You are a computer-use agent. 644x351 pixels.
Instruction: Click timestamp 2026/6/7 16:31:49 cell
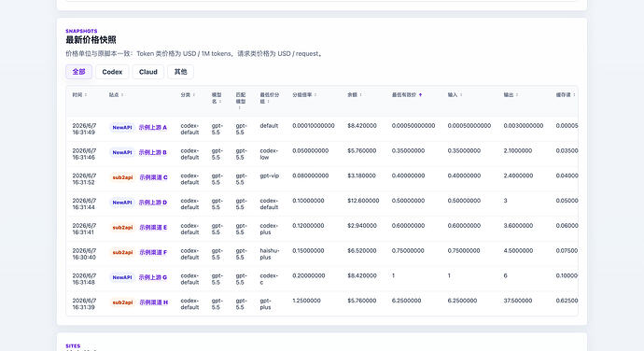coord(84,129)
